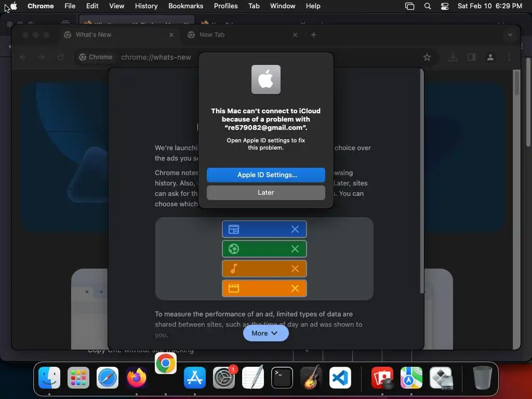Open the Tab menu
The width and height of the screenshot is (532, 399).
[x=254, y=6]
